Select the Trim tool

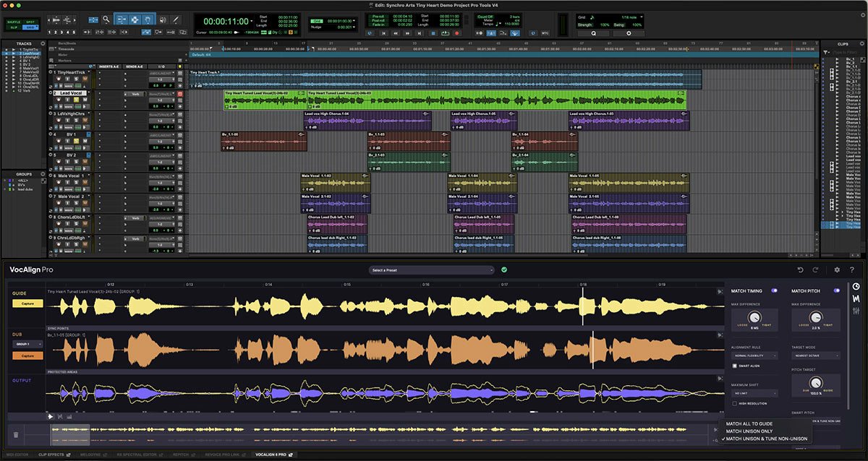[x=120, y=20]
